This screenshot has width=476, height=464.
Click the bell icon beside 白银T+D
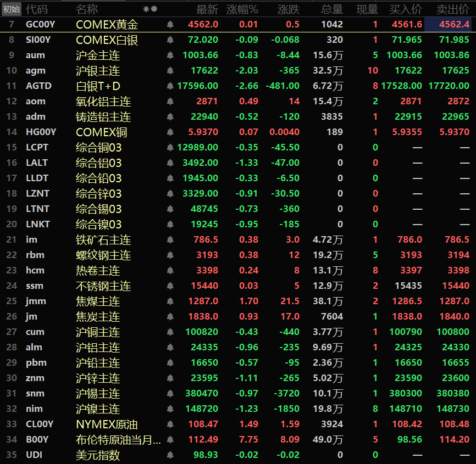pyautogui.click(x=170, y=86)
